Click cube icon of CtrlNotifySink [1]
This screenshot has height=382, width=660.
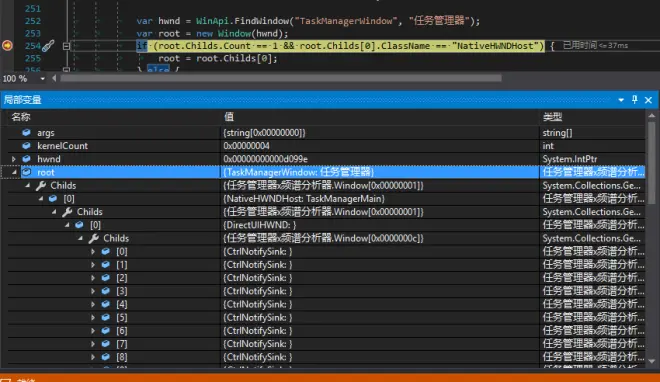tap(106, 265)
